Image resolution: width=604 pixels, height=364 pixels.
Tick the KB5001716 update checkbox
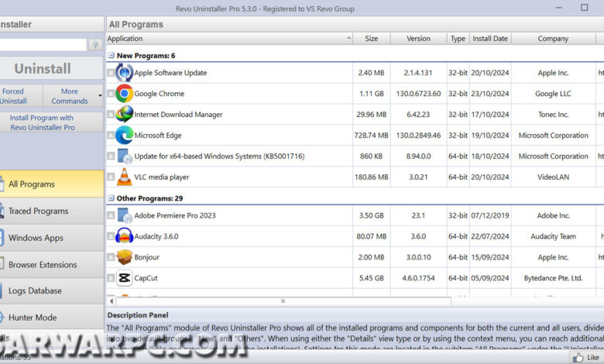point(111,156)
